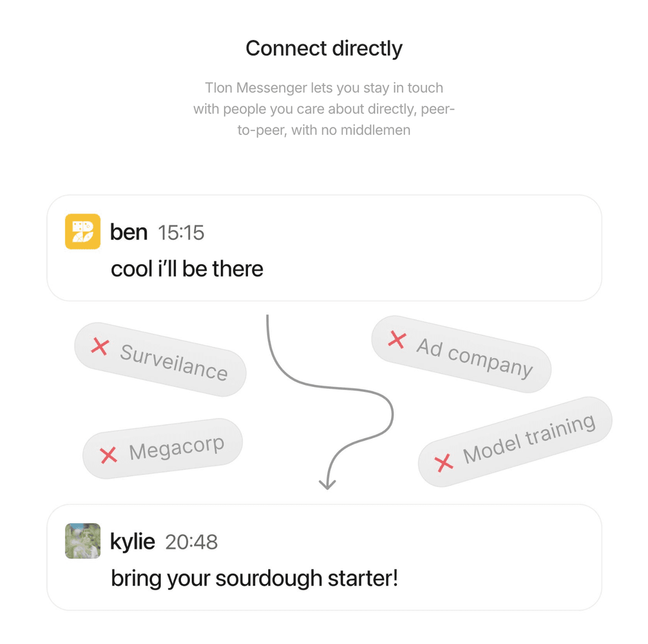Select the Megacorp chip label

pos(177,448)
